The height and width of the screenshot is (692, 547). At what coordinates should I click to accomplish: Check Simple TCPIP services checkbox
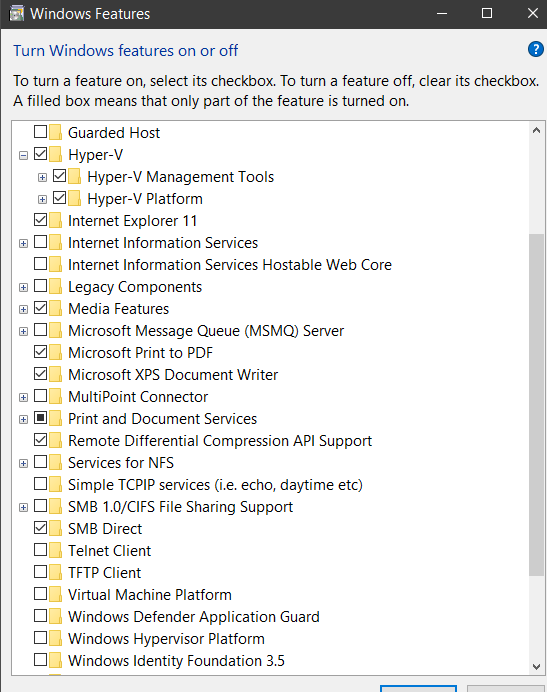[x=41, y=484]
